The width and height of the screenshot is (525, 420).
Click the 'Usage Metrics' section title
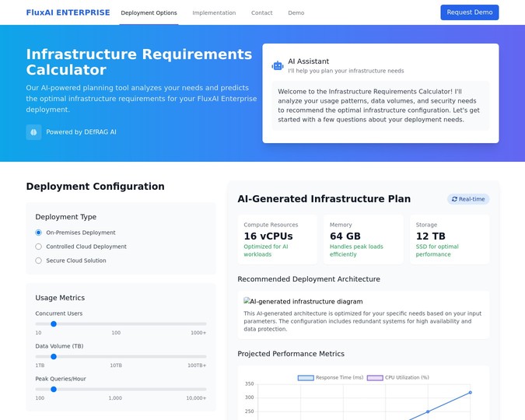pos(60,298)
